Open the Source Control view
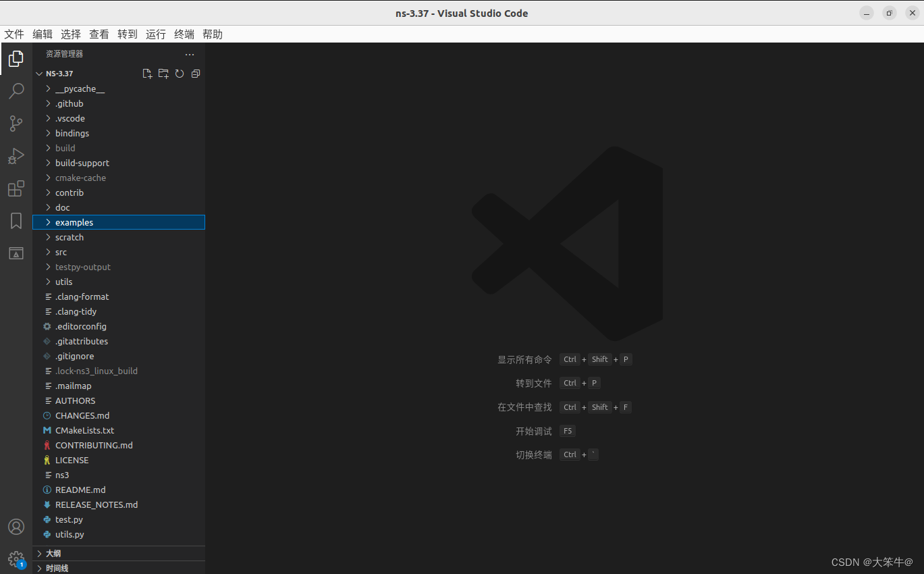This screenshot has height=574, width=924. click(x=16, y=124)
